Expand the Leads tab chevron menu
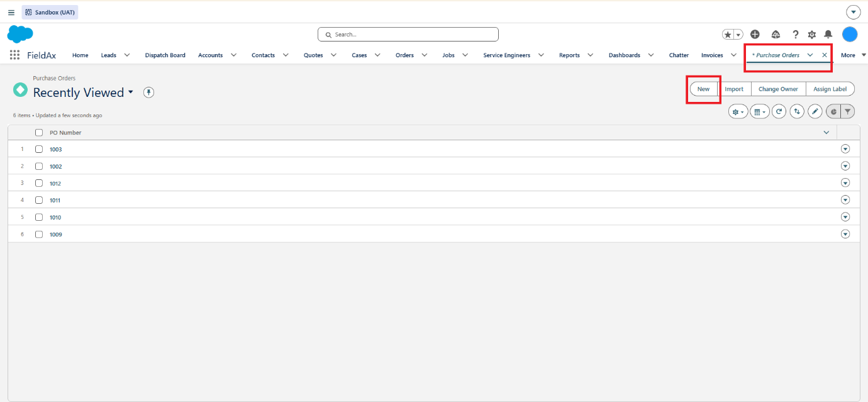This screenshot has width=868, height=402. 127,55
